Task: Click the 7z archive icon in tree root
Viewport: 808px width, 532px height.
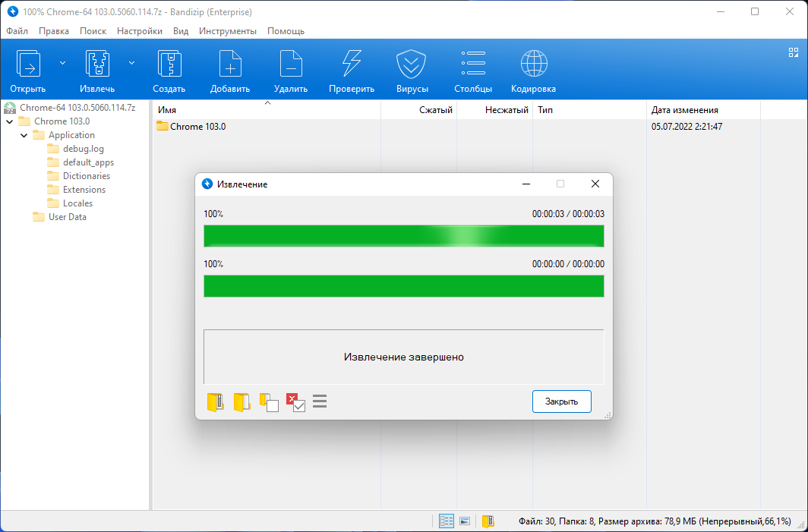Action: (10, 108)
